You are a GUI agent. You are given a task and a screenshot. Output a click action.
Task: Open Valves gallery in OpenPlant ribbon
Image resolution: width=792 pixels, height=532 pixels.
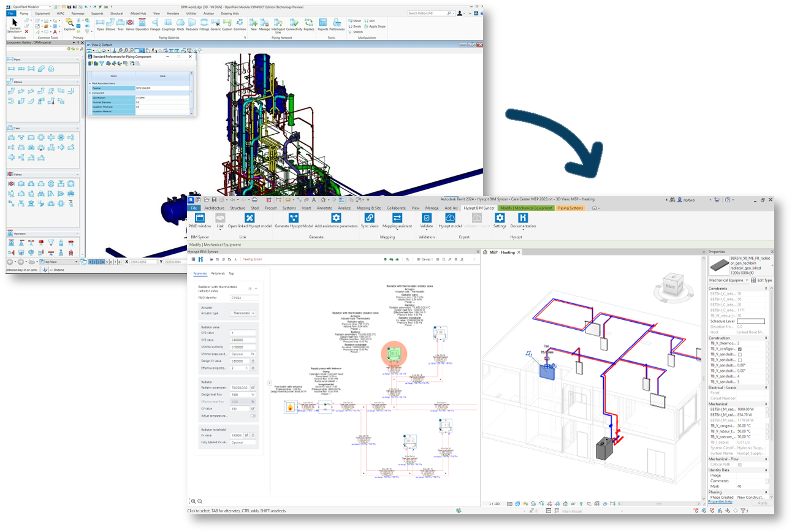pos(130,24)
